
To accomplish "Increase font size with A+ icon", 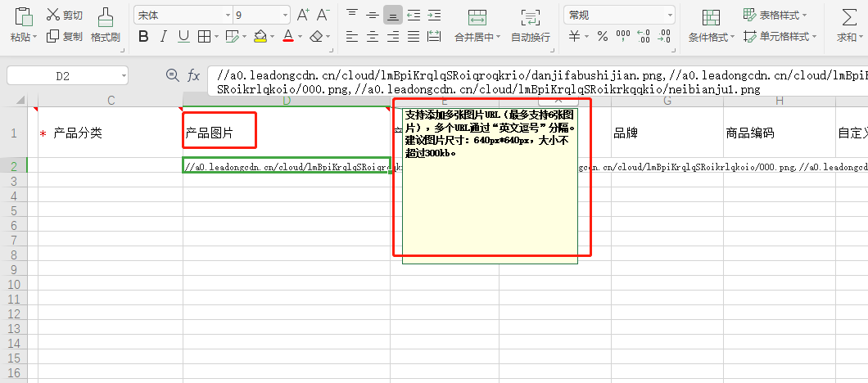I will tap(303, 15).
